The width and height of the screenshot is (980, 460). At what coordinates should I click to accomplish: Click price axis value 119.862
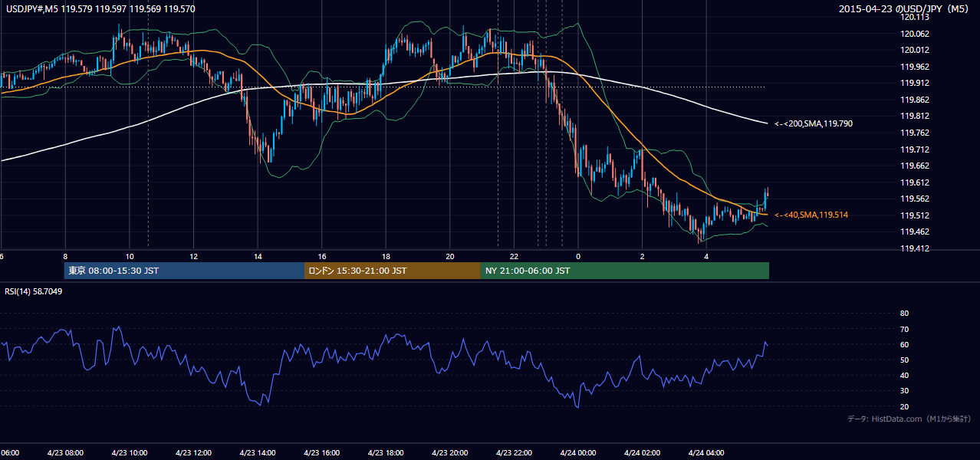point(916,100)
